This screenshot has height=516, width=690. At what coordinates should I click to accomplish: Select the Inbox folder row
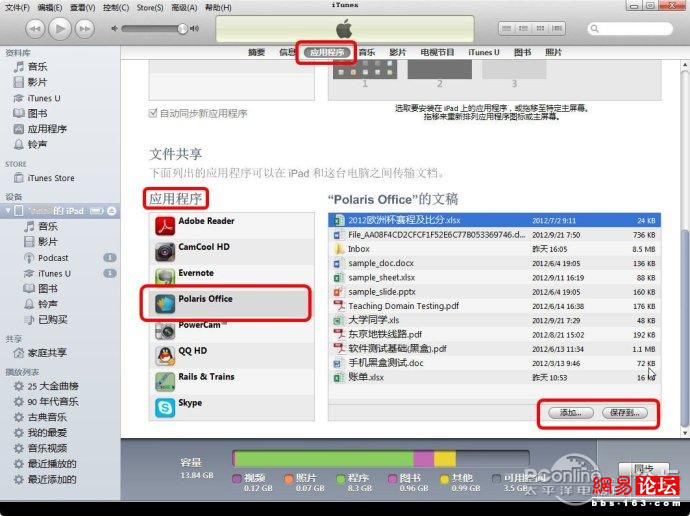[x=494, y=249]
